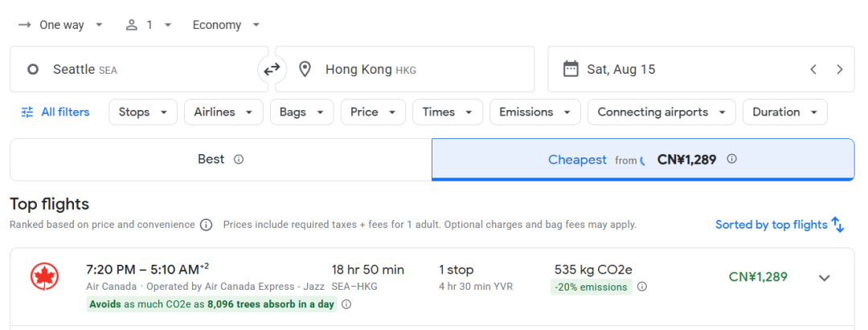The image size is (868, 330).
Task: Select the Cheapest tab
Action: coord(643,160)
